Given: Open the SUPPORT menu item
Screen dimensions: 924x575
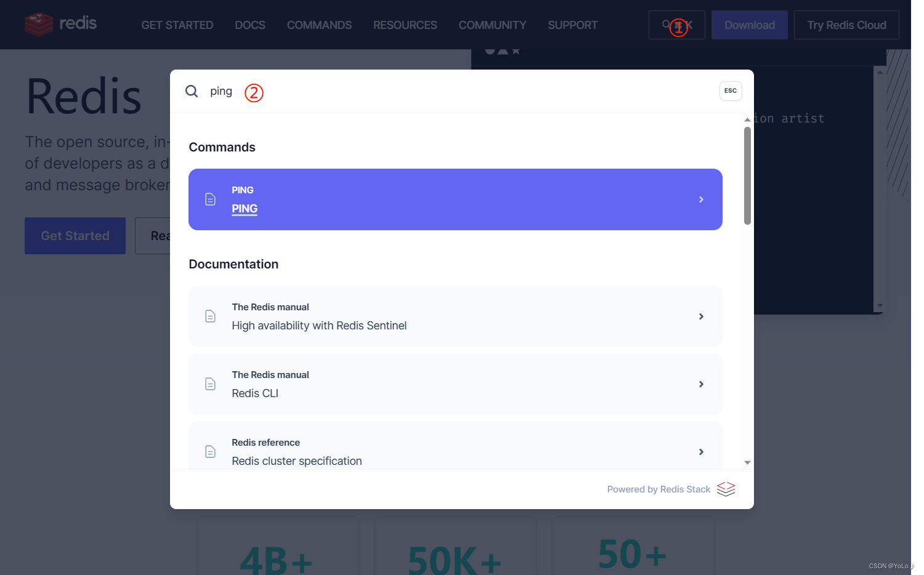Looking at the screenshot, I should (573, 25).
